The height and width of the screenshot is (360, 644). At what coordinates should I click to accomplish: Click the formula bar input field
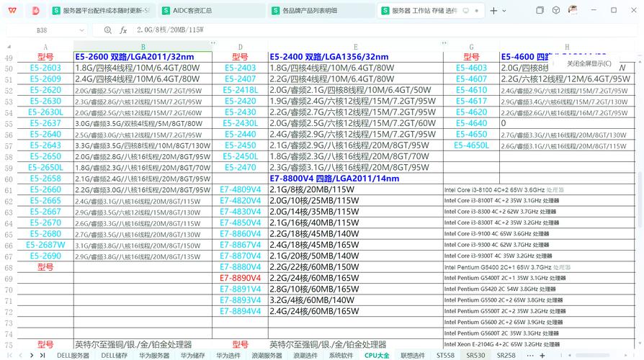coord(360,30)
